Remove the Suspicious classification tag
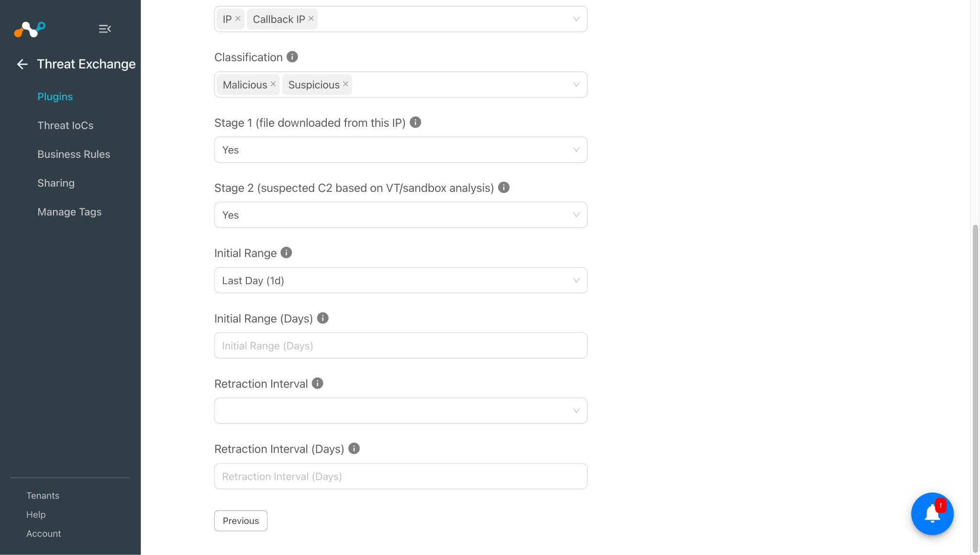The width and height of the screenshot is (980, 555). tap(345, 84)
